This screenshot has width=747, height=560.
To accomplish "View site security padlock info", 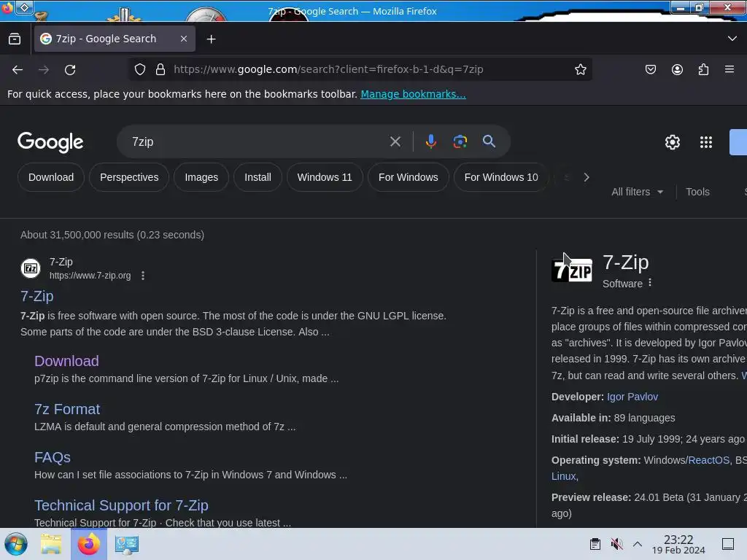I will pos(160,69).
